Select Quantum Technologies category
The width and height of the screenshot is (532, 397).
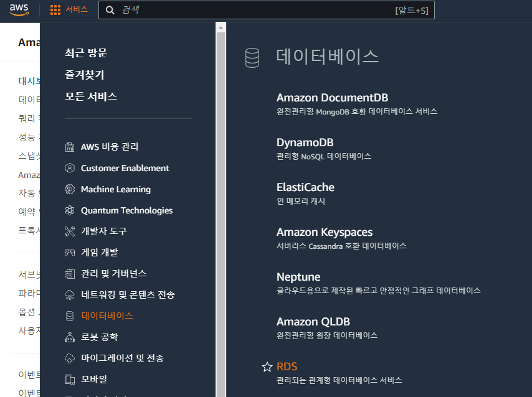[126, 210]
